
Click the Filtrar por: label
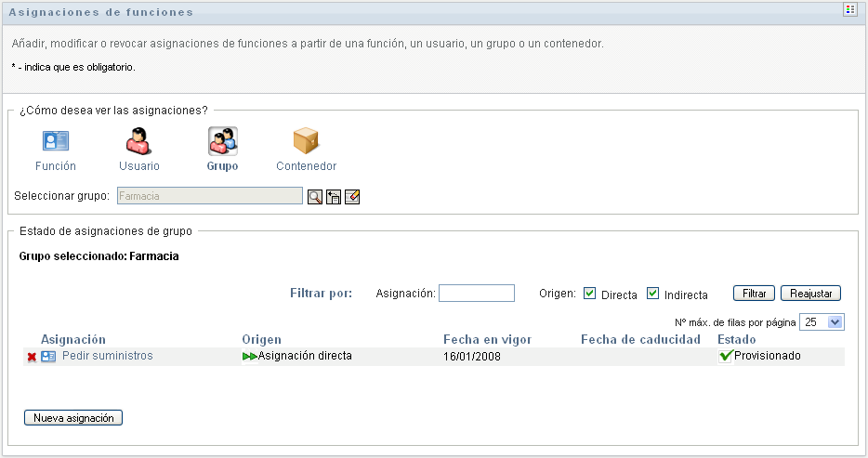pos(321,294)
